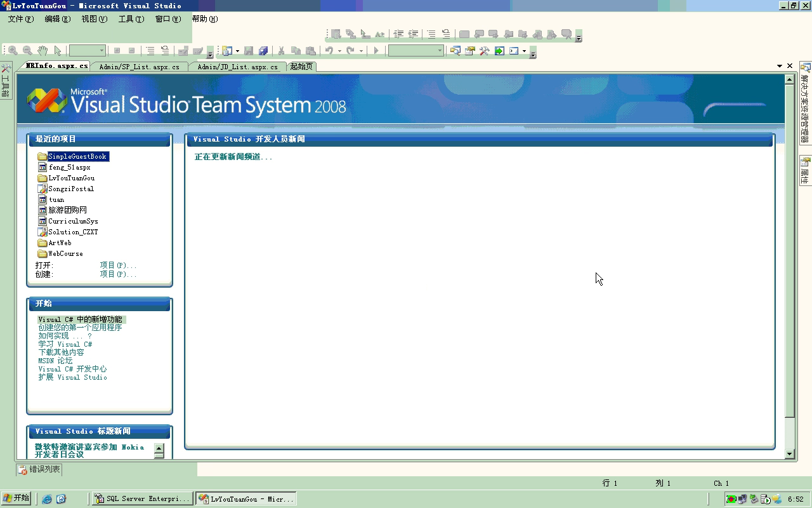Open recent project 旅游团购网
The width and height of the screenshot is (812, 508).
(67, 210)
